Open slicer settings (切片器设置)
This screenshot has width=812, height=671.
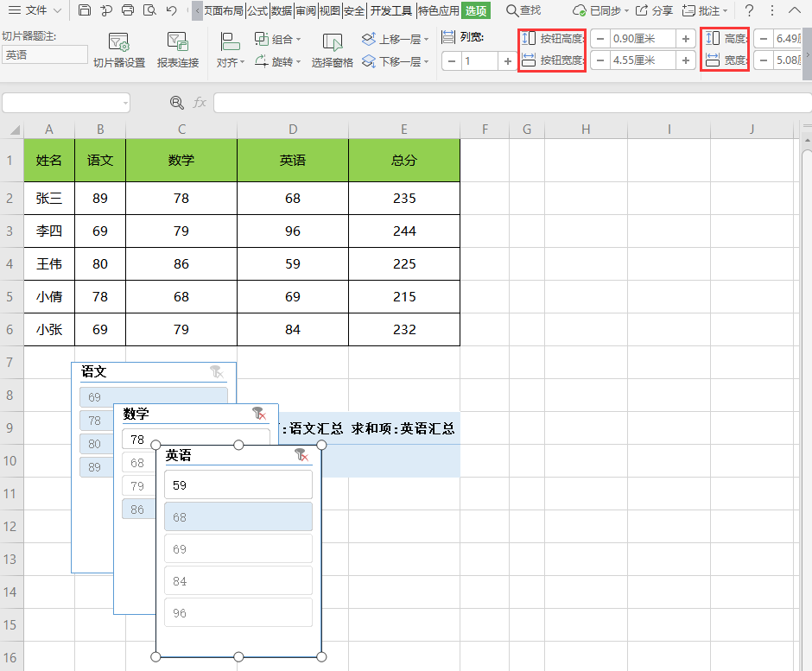119,50
